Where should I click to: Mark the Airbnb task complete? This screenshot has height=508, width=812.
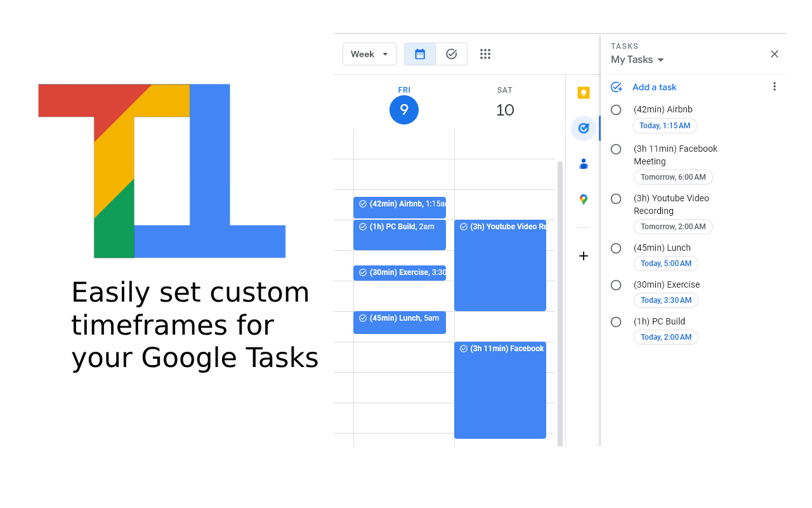[x=615, y=109]
